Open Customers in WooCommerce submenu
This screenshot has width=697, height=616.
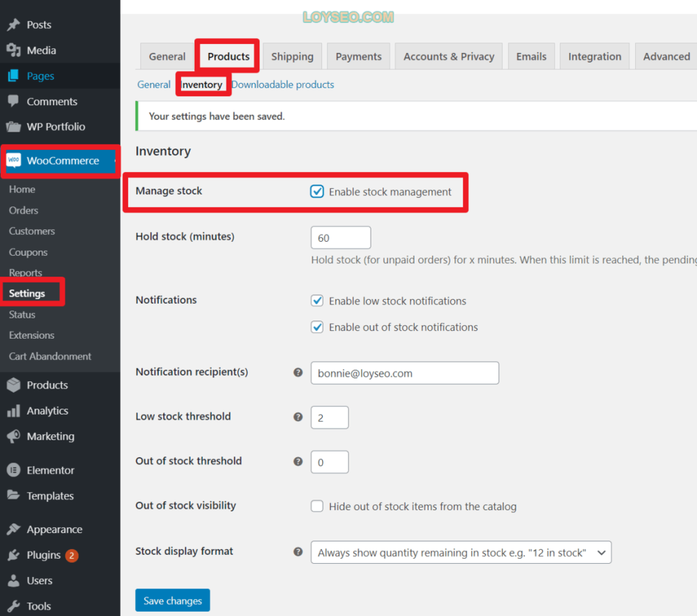tap(32, 231)
